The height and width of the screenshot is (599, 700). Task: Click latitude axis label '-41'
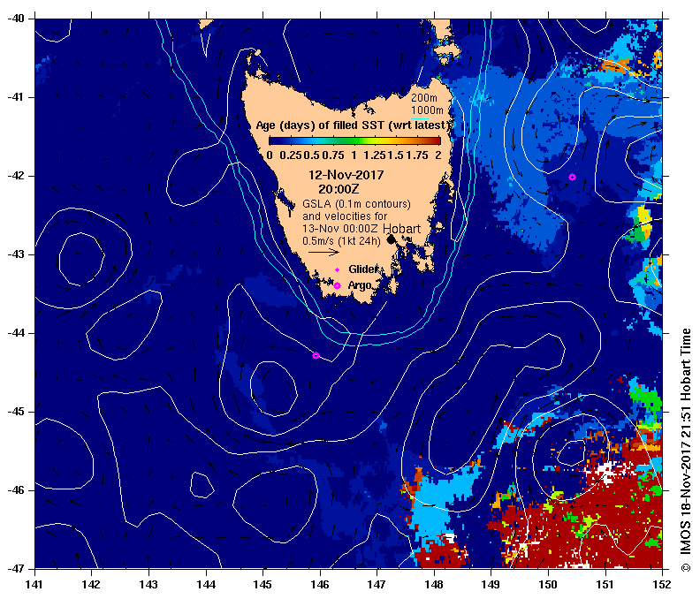16,97
